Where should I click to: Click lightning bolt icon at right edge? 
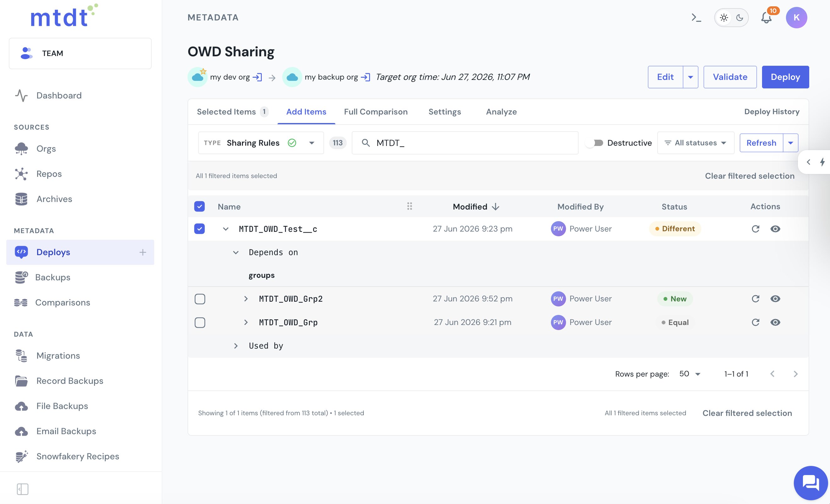click(x=822, y=162)
